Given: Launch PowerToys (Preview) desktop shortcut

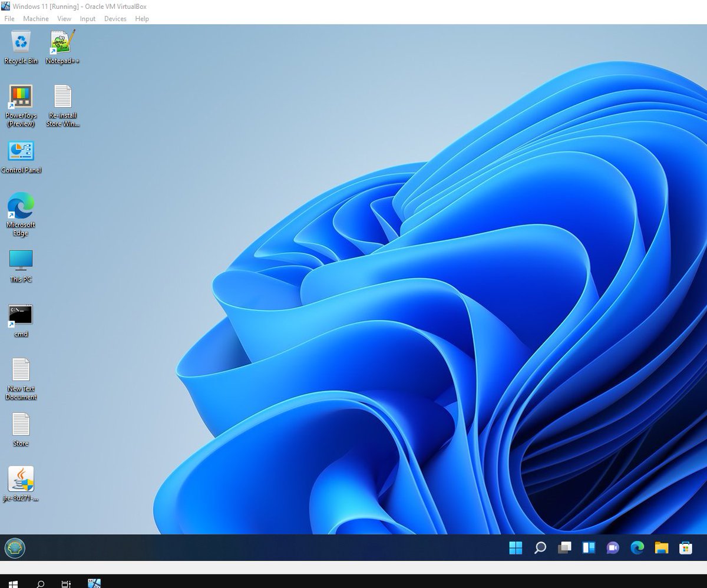Looking at the screenshot, I should (x=21, y=97).
